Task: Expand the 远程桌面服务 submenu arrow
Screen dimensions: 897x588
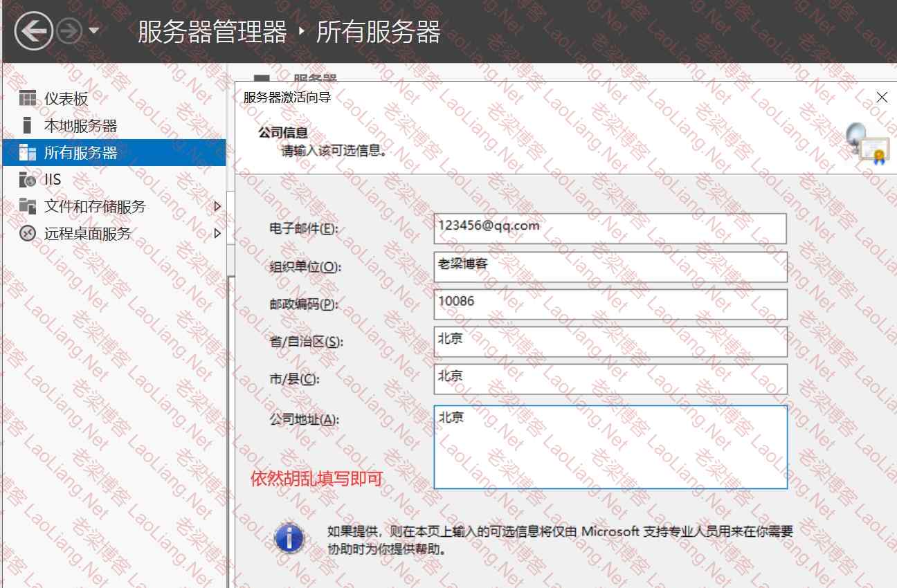Action: (217, 233)
